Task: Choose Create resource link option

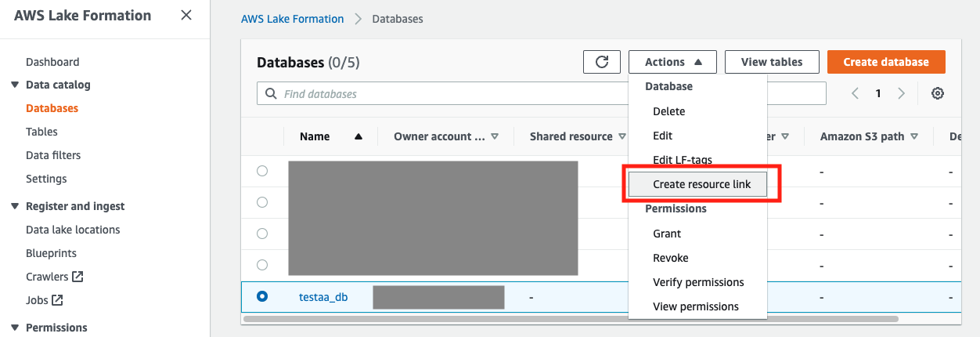Action: tap(697, 184)
